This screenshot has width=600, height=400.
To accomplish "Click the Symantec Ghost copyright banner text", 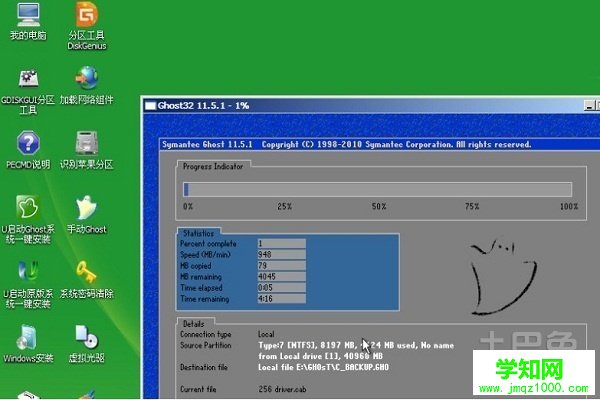I will coord(346,144).
